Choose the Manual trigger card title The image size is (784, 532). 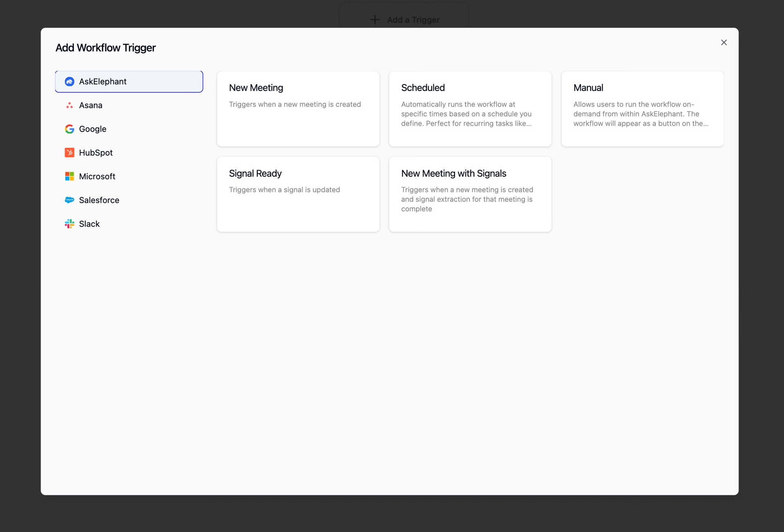click(x=588, y=88)
